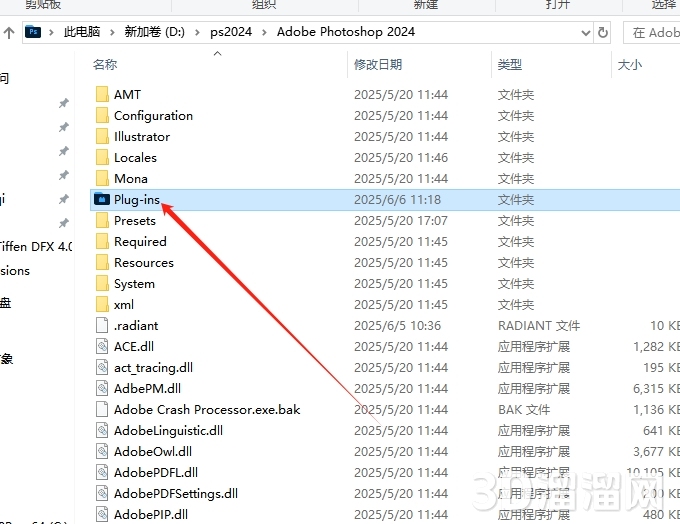The width and height of the screenshot is (680, 524).
Task: Open Tiffen DFX 4.0 in navigation pane
Action: point(36,246)
